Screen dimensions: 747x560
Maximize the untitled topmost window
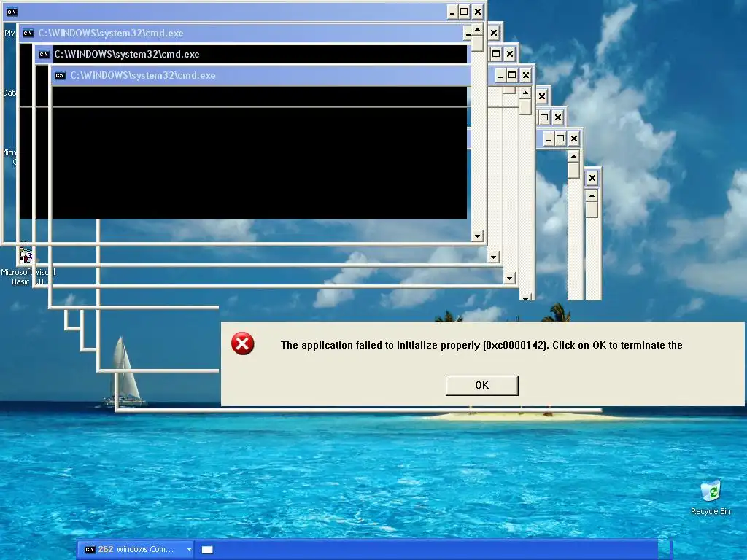(464, 12)
